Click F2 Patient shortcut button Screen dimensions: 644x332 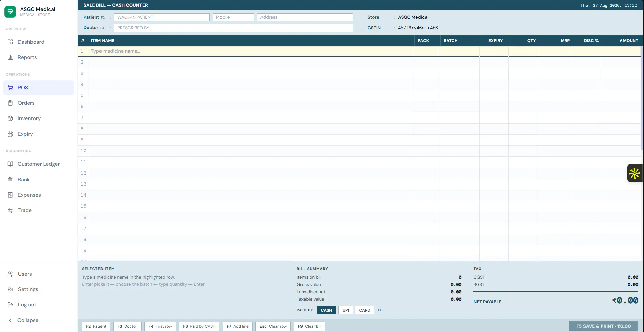pos(96,326)
